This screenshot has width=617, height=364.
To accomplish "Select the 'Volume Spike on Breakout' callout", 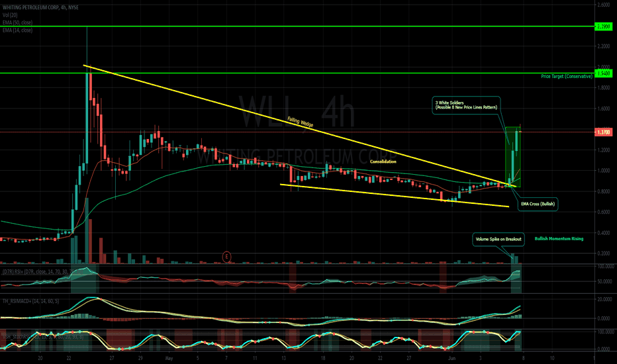I will (x=498, y=240).
